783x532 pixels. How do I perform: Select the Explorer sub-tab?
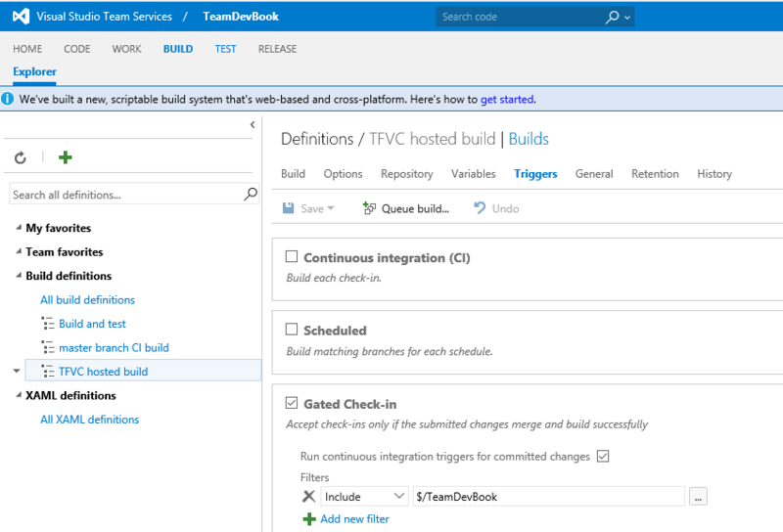(x=34, y=71)
